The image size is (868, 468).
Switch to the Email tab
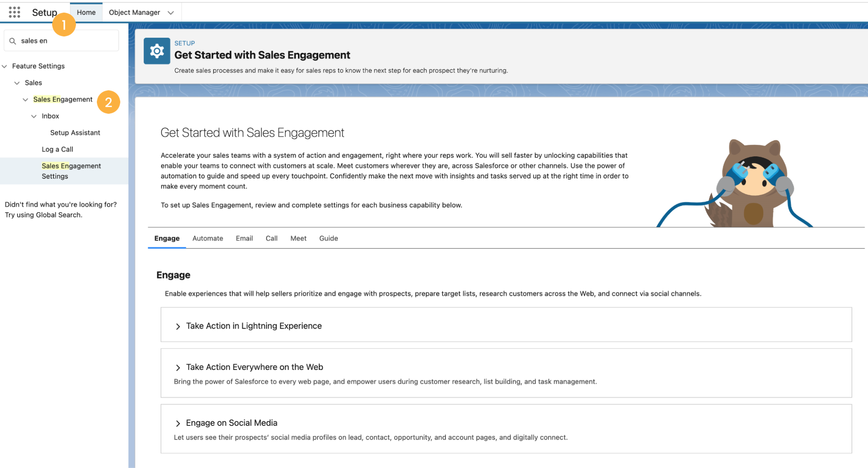pos(244,238)
